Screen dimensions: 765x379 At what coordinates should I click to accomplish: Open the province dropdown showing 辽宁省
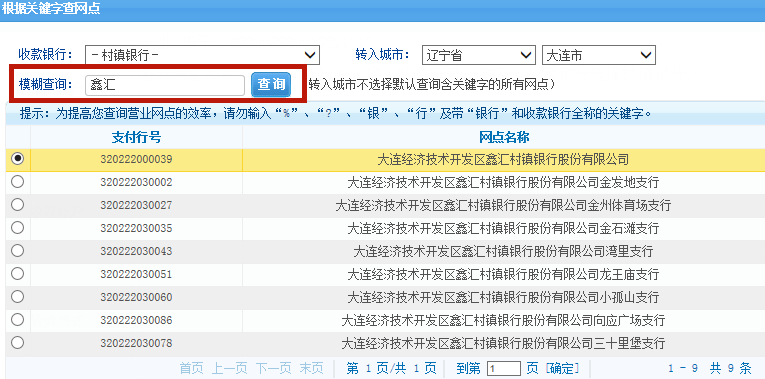478,55
